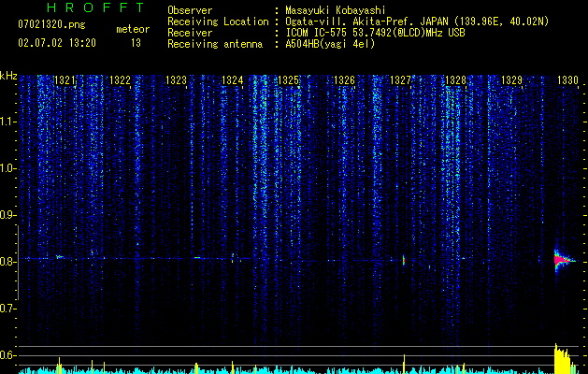Click the 1327 time marker
This screenshot has height=374, width=588.
click(x=400, y=80)
